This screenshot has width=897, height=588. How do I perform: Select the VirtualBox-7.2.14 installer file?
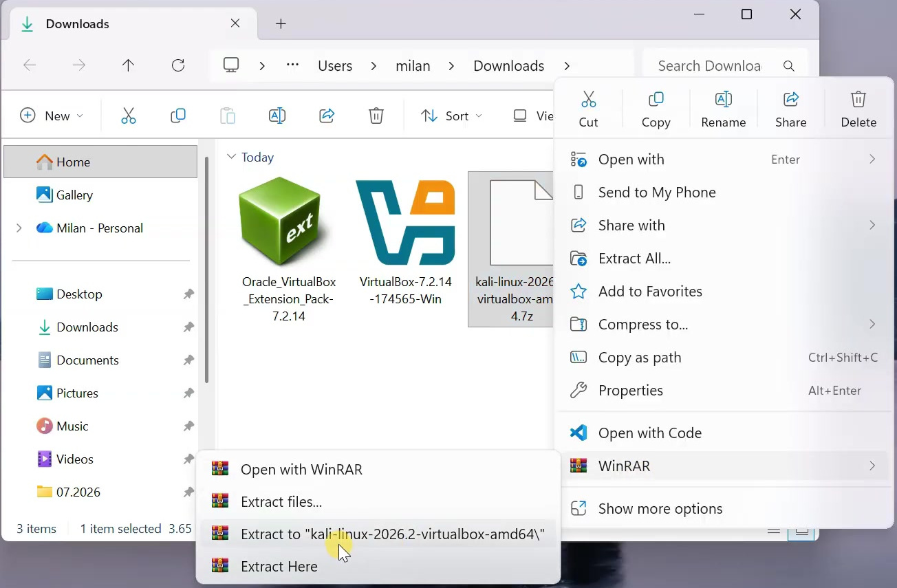click(406, 241)
